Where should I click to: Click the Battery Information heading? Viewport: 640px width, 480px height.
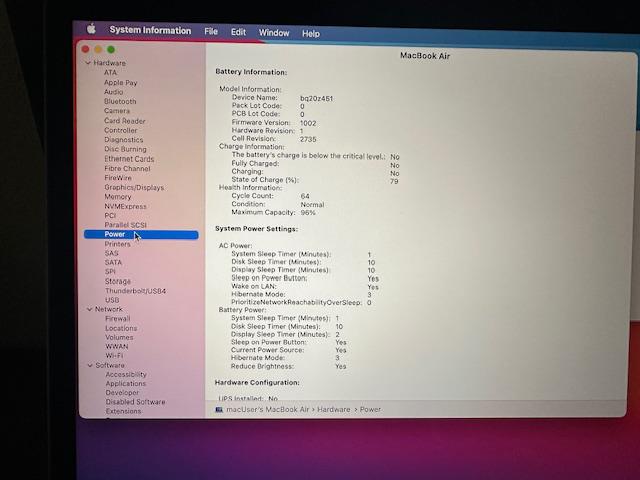pyautogui.click(x=251, y=72)
